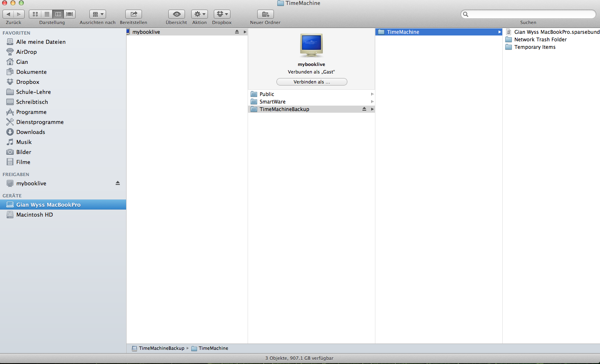This screenshot has width=600, height=364.
Task: Expand the SmartWare folder arrow
Action: 372,101
